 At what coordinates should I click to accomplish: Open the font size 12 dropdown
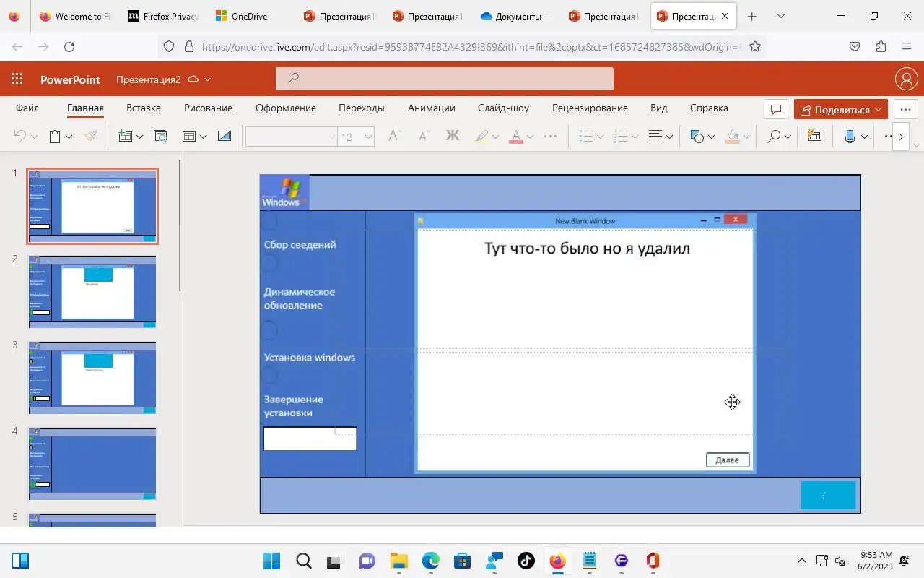(x=356, y=137)
